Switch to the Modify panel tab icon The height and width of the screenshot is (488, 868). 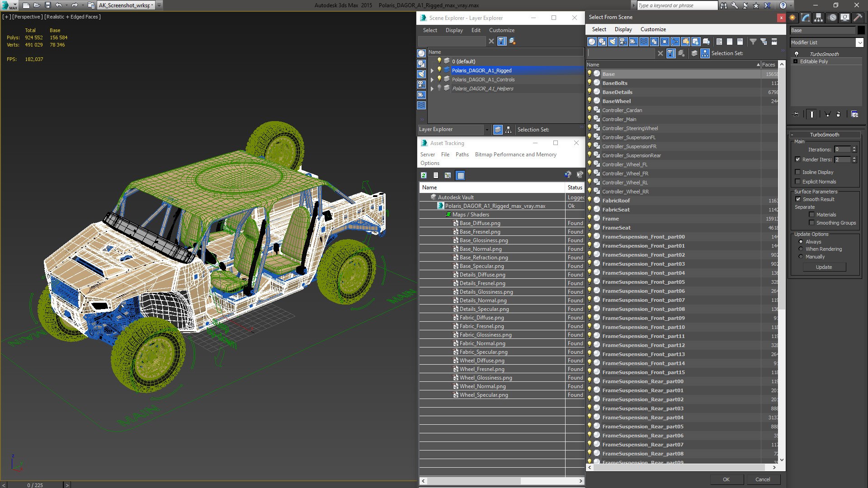click(x=806, y=18)
